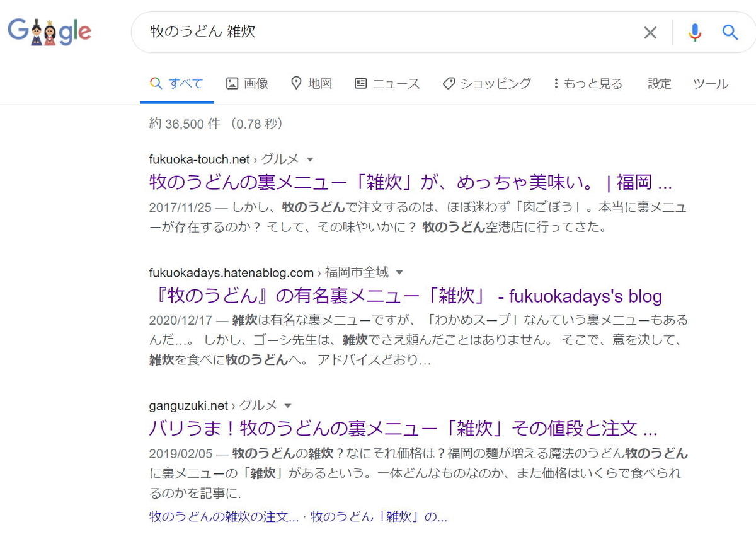Select the すべて tab

point(176,83)
